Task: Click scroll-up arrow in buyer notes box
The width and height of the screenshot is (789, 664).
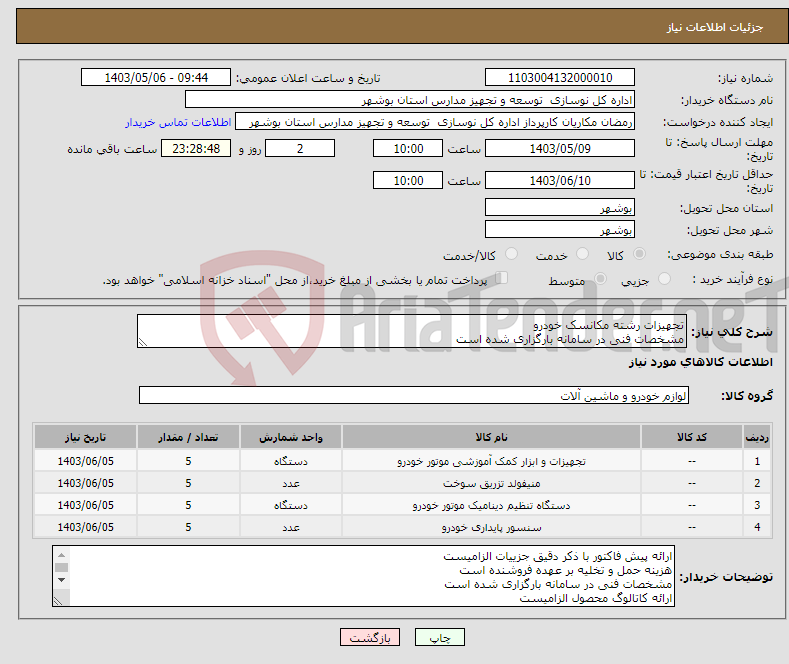Action: click(x=61, y=555)
